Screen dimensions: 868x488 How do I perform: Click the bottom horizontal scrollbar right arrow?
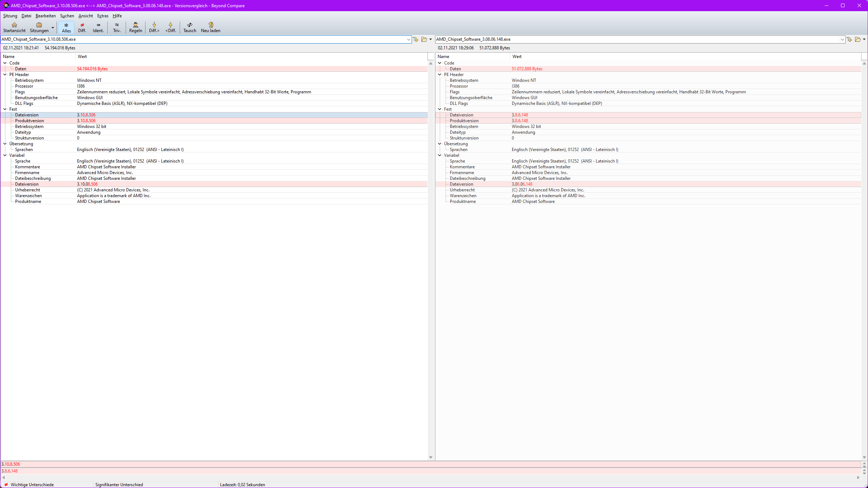click(858, 478)
